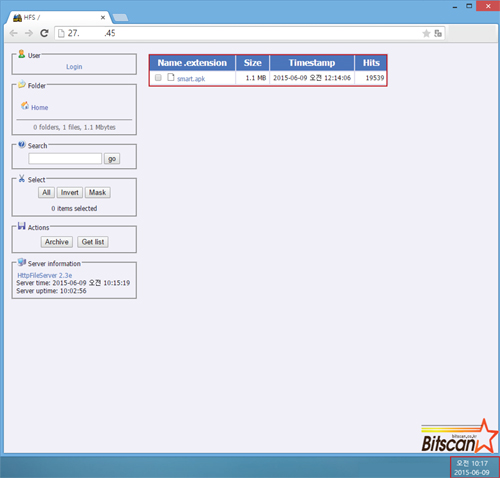
Task: Open the translate icon in address bar
Action: [438, 33]
